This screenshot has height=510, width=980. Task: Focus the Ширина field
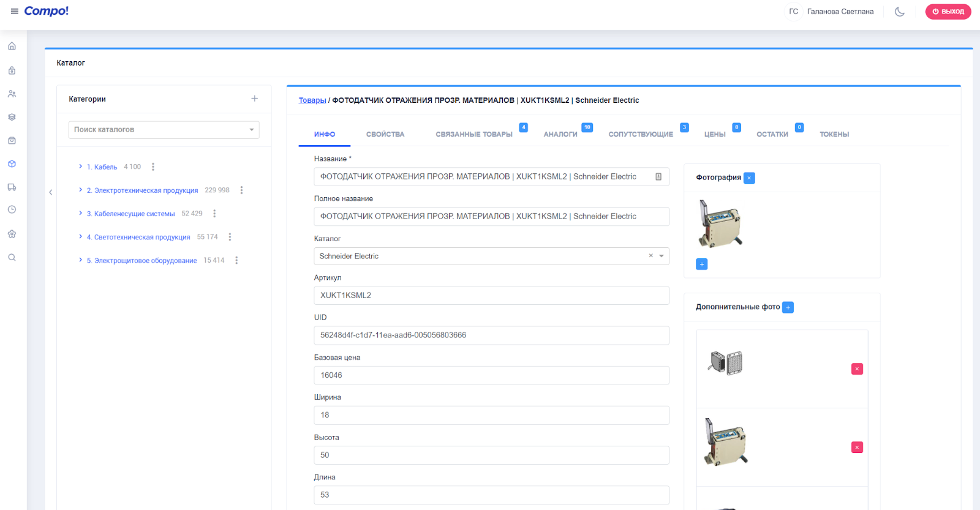(x=491, y=415)
